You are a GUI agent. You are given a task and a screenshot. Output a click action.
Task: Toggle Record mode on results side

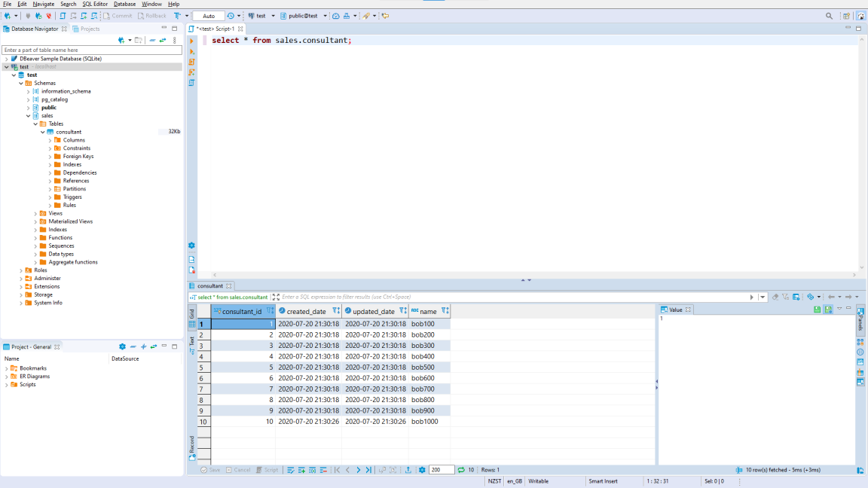point(192,447)
